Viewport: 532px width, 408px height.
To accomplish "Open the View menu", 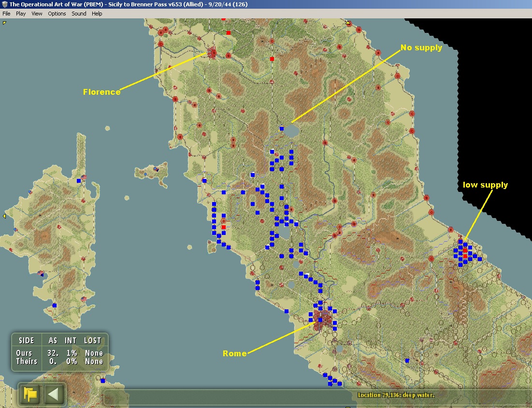I will pos(37,14).
